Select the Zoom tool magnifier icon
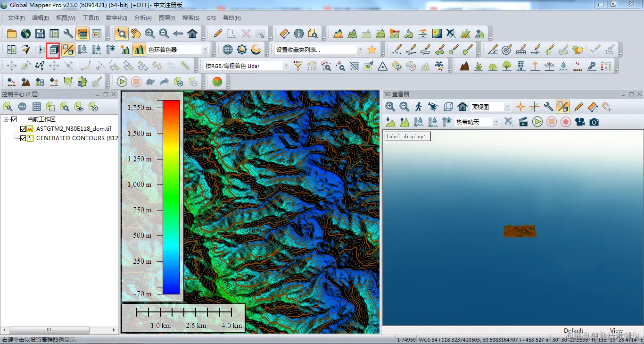 [122, 34]
